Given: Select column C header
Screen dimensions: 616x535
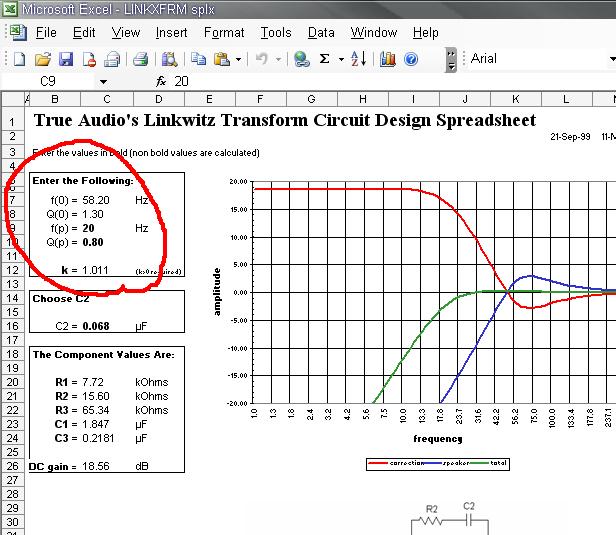Looking at the screenshot, I should click(x=107, y=99).
